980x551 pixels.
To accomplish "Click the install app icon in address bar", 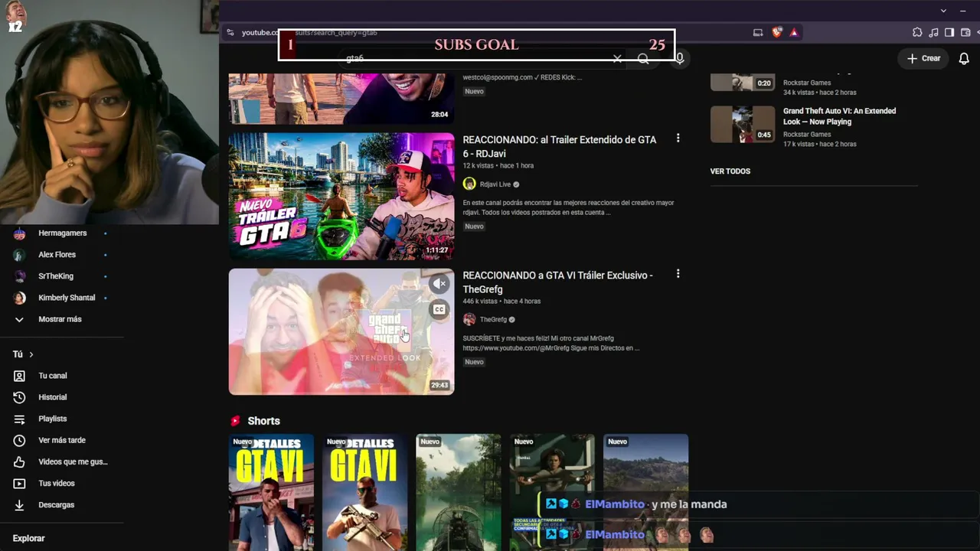I will click(758, 32).
